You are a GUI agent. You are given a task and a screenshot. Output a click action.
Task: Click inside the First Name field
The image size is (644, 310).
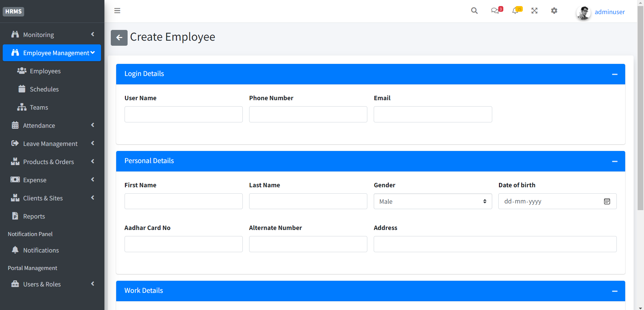coord(183,201)
